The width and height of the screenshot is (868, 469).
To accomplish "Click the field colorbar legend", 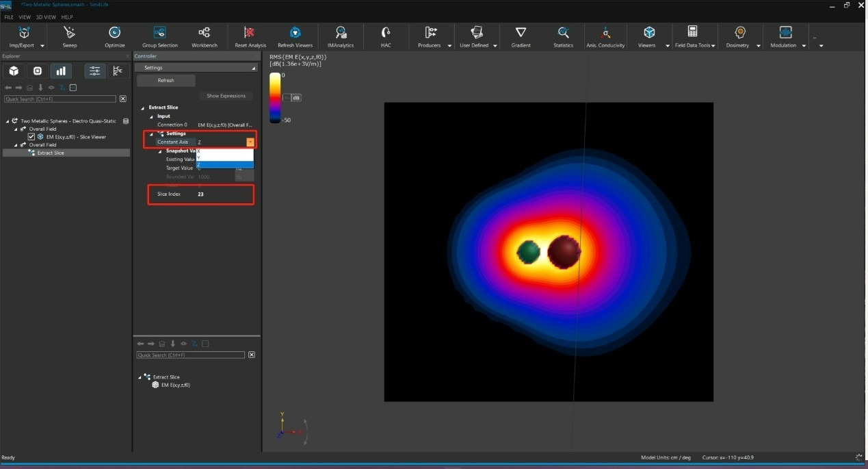I will (x=274, y=98).
